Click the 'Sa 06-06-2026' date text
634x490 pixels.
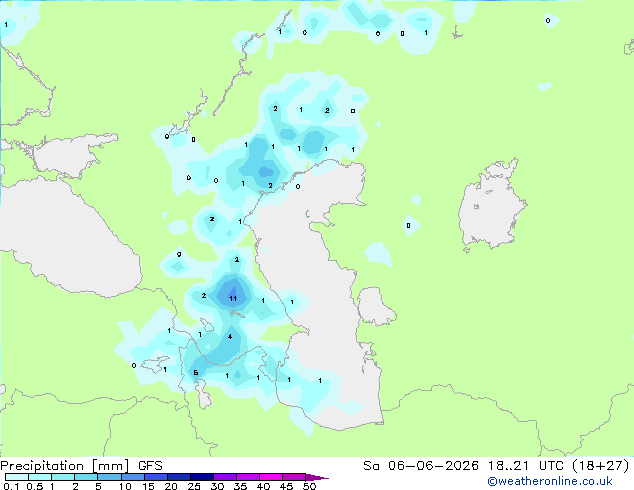click(421, 466)
